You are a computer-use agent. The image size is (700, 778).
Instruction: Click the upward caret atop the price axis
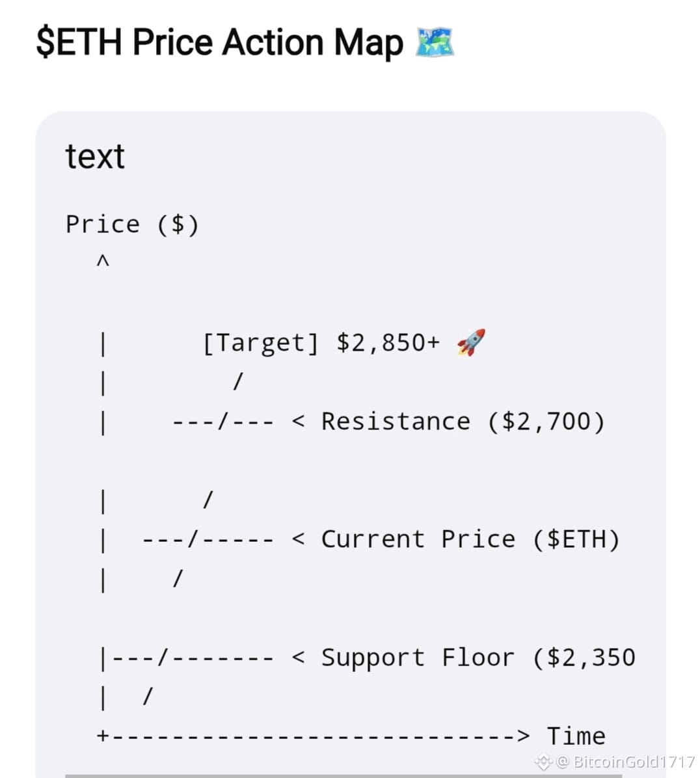coord(103,260)
